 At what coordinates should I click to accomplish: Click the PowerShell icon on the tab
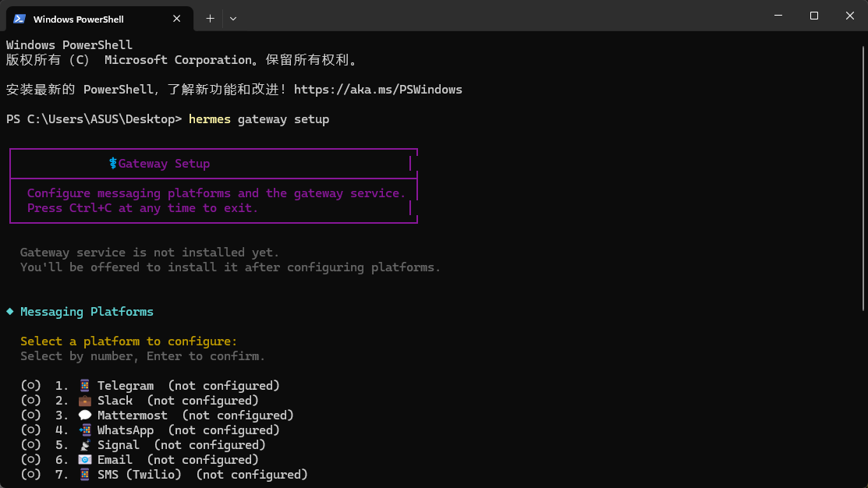(19, 19)
